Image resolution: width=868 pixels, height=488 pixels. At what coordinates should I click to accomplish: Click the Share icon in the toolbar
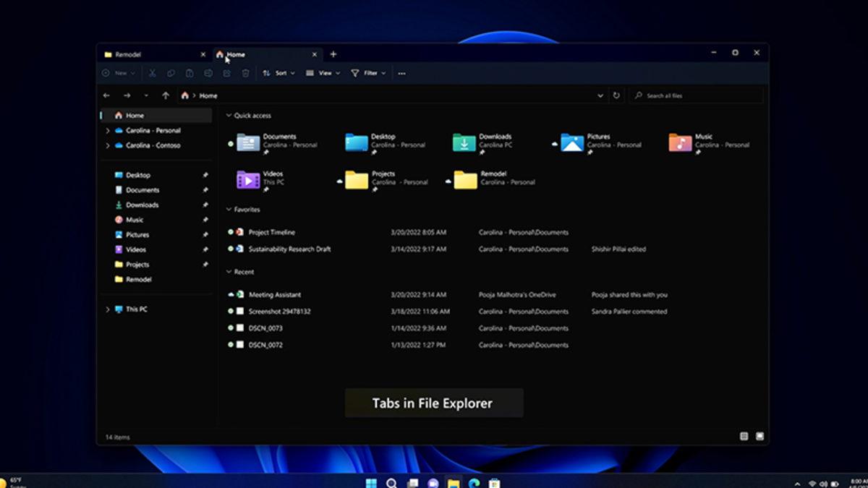226,73
